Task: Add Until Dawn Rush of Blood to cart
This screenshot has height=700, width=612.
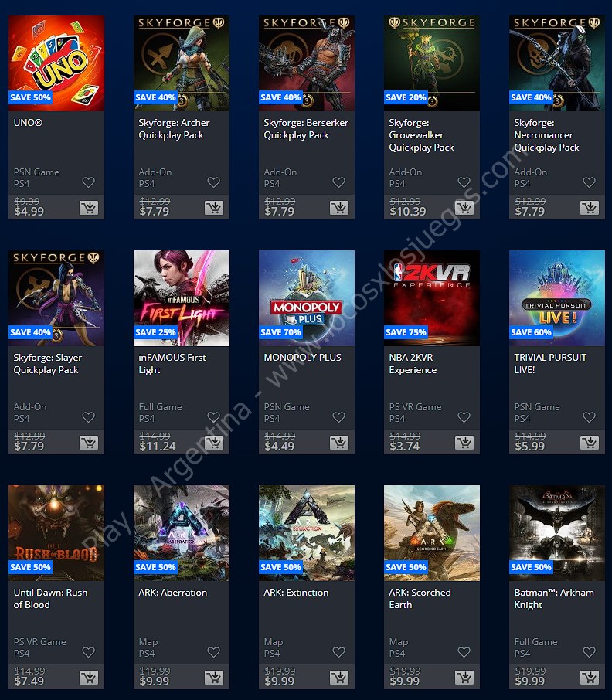Action: click(x=89, y=678)
